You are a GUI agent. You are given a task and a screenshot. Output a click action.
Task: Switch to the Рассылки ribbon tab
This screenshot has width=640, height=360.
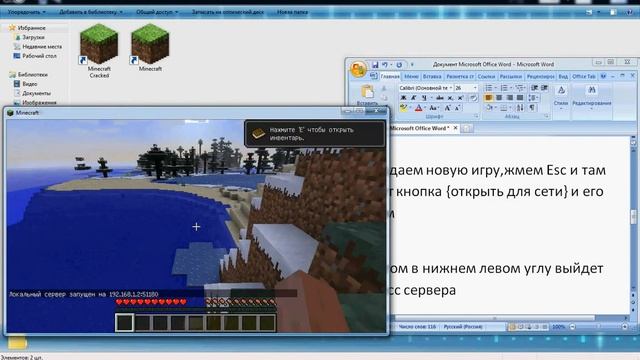pos(511,76)
